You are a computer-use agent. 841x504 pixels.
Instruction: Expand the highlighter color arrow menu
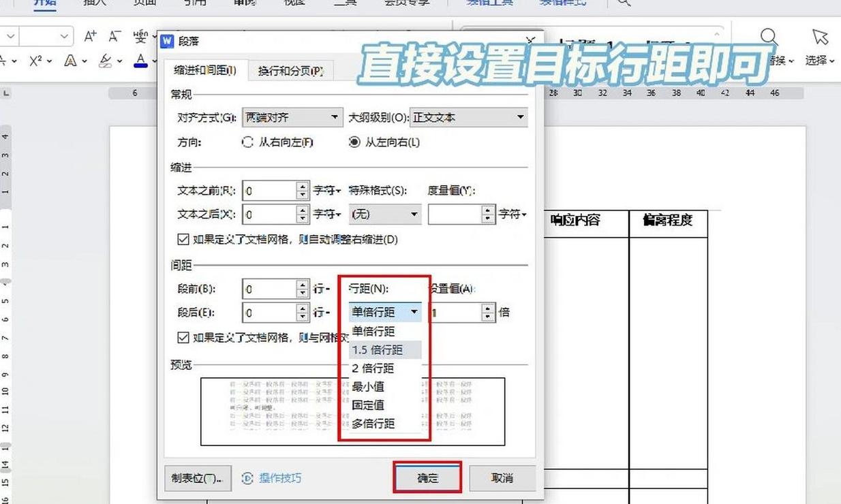(x=119, y=61)
